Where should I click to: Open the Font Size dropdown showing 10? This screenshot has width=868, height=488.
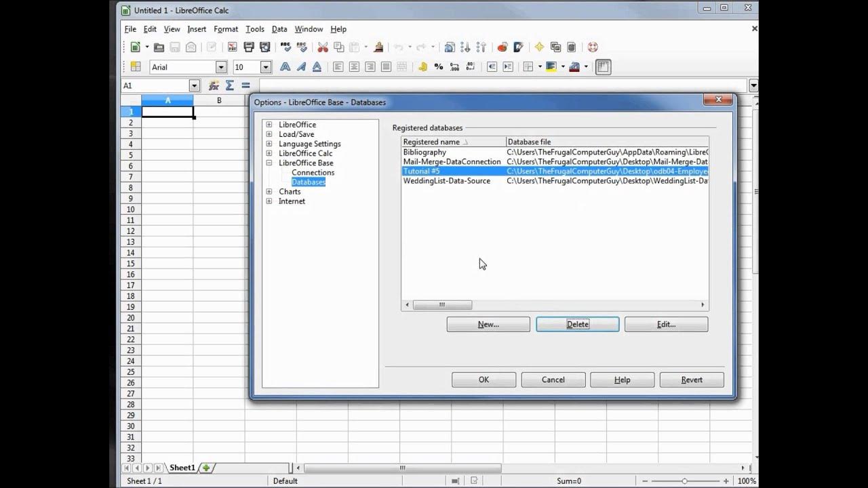266,67
